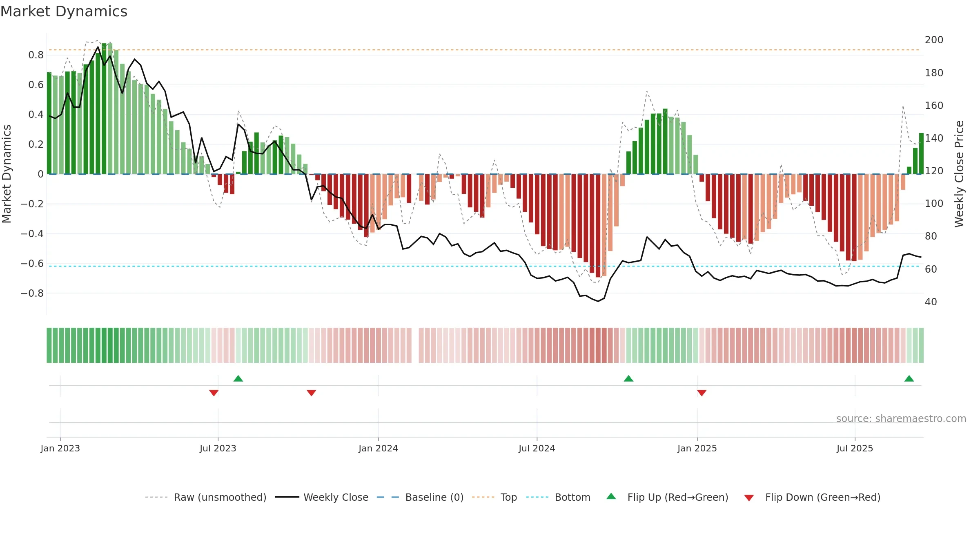Click the Jul 2025 axis label

tap(855, 448)
